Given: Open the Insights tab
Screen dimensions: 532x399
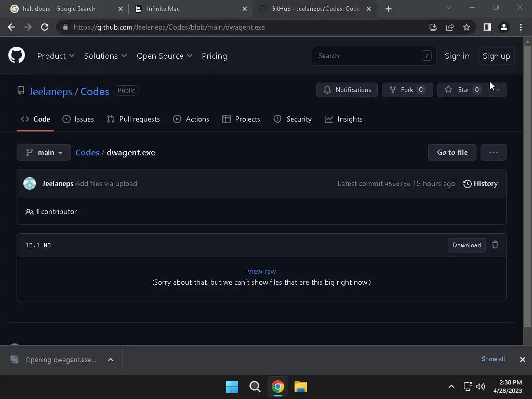Looking at the screenshot, I should 343,119.
